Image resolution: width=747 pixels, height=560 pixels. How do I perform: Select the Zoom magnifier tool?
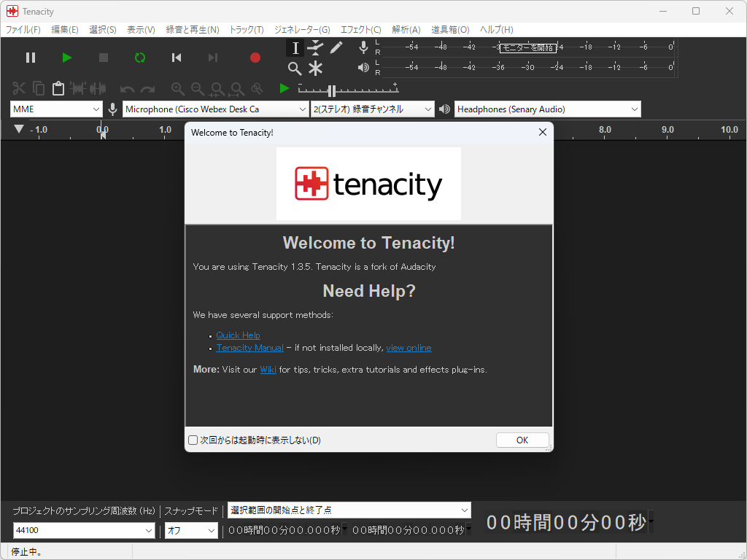pyautogui.click(x=295, y=69)
